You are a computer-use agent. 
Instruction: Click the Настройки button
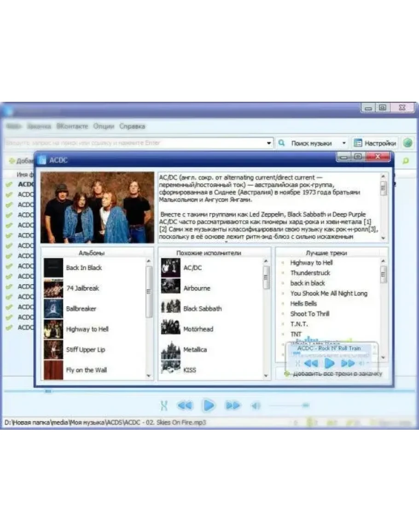(x=375, y=143)
